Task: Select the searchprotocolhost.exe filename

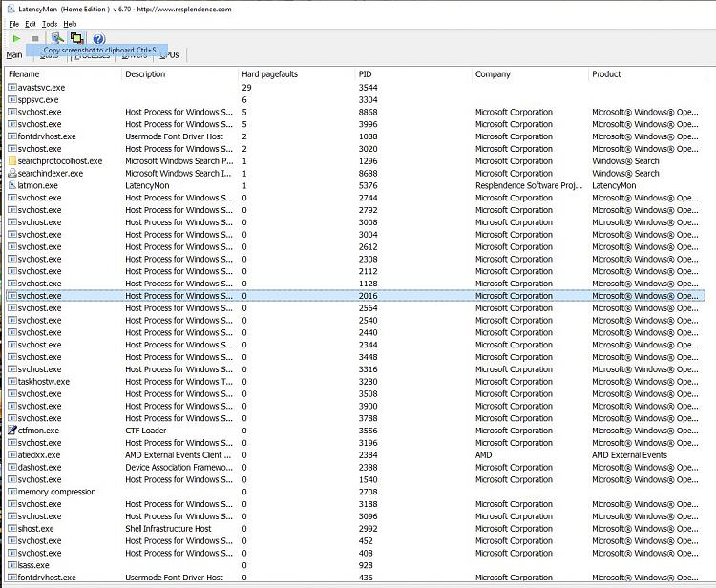Action: (x=60, y=160)
